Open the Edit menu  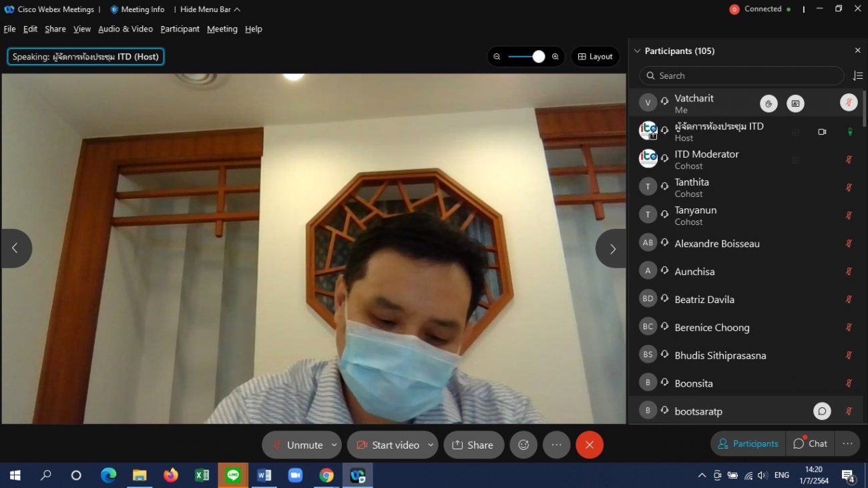[30, 29]
